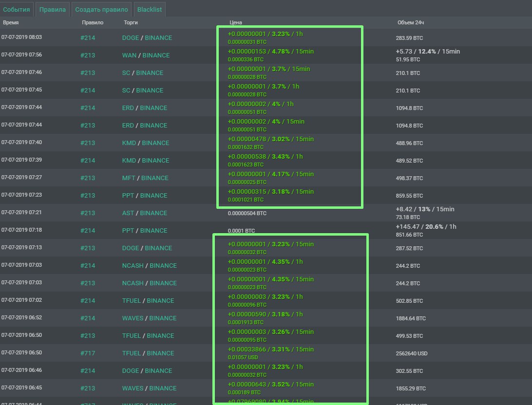The image size is (532, 405).
Task: Open rule #214 in the 07:18 PPT row
Action: (x=88, y=231)
